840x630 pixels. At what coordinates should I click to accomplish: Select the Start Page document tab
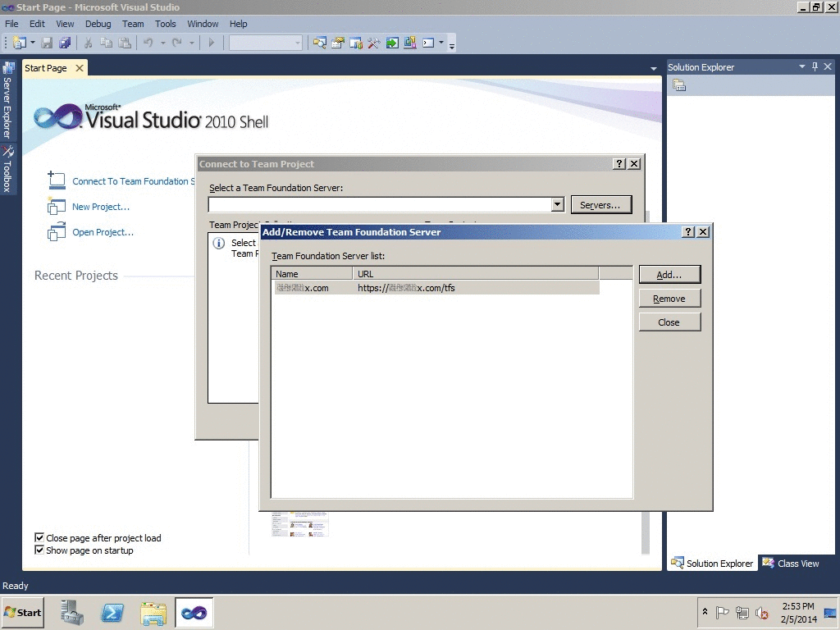point(46,68)
